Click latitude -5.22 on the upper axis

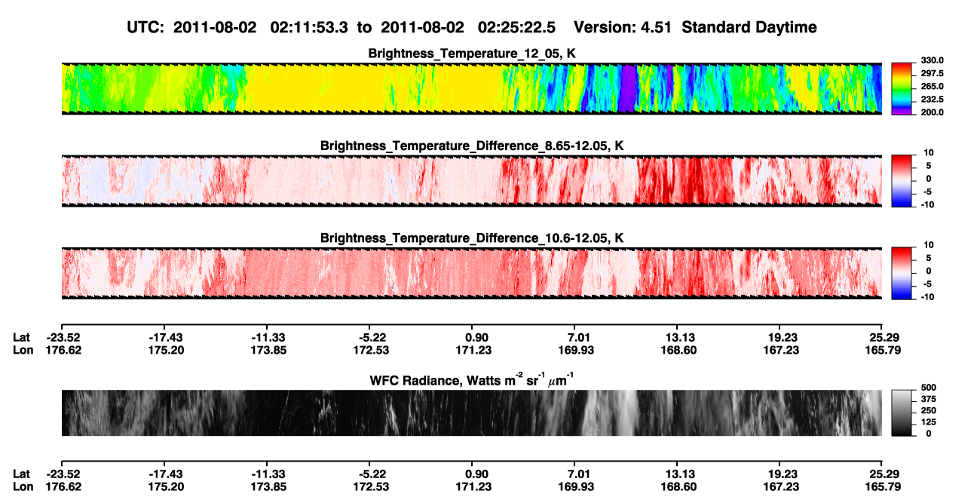369,337
